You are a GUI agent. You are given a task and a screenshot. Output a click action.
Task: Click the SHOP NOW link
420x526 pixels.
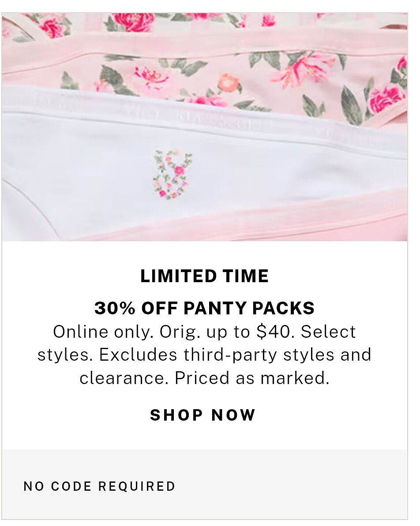tap(203, 415)
